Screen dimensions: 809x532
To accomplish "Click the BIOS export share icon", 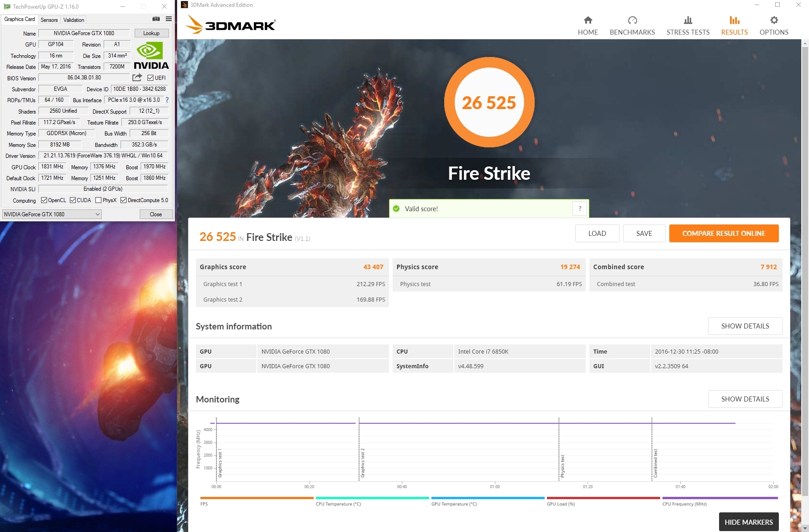I will (x=137, y=78).
